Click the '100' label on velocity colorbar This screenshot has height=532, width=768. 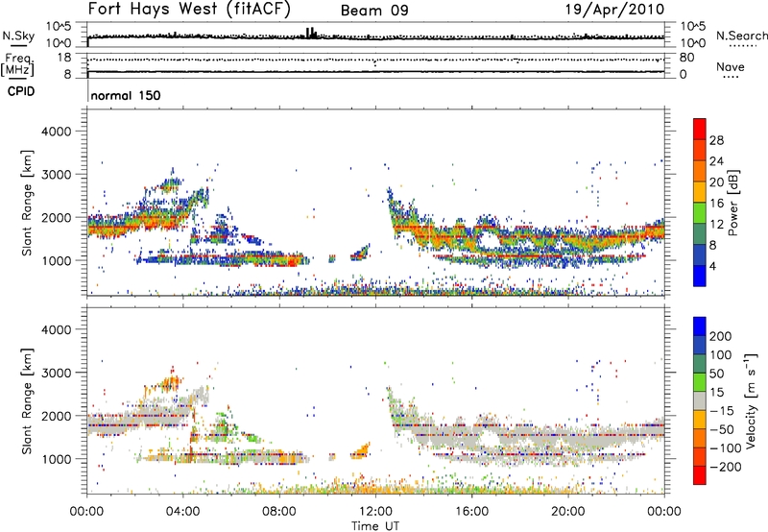[721, 355]
